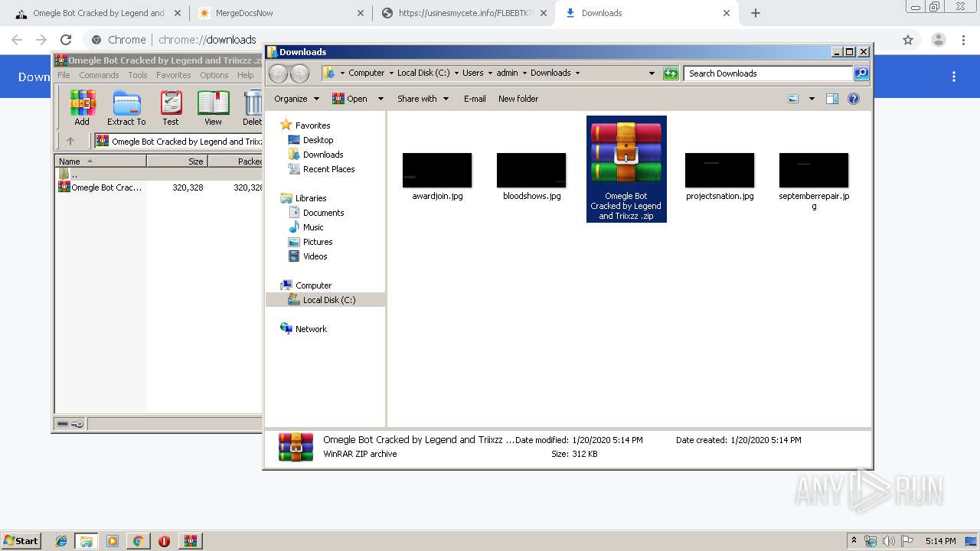Click WinRAR Add toolbar icon
The height and width of the screenshot is (551, 980).
point(82,108)
